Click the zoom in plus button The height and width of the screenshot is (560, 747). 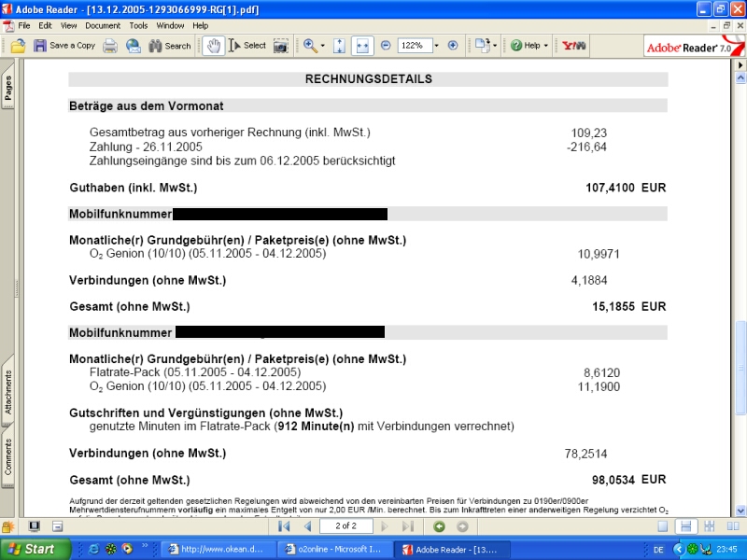pyautogui.click(x=453, y=45)
